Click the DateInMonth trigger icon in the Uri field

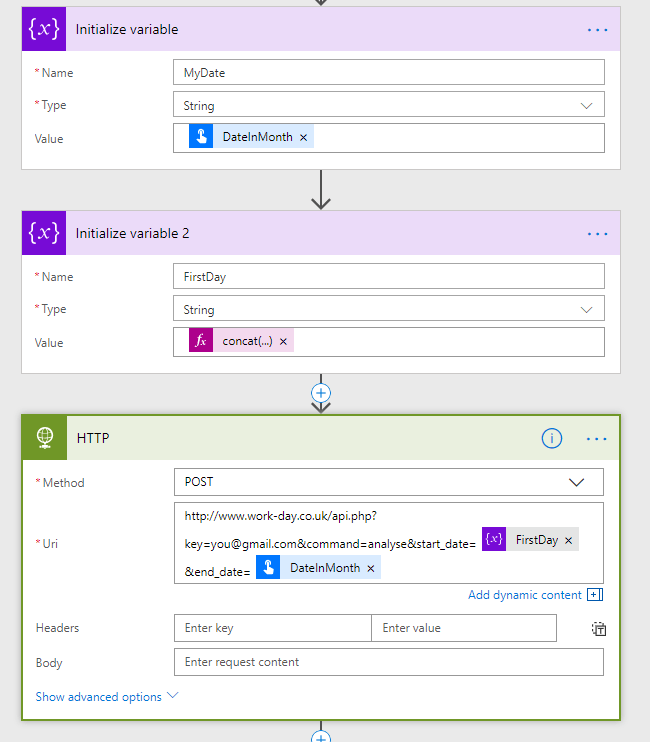coord(268,567)
